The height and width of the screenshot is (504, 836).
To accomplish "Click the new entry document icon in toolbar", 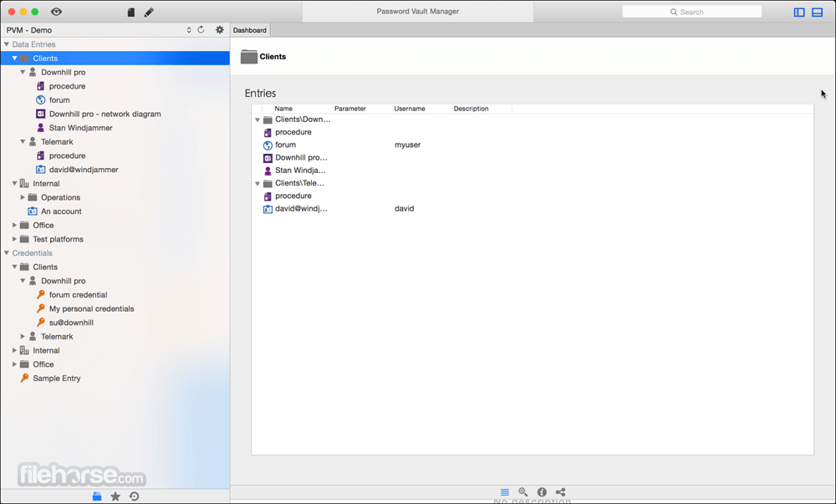I will pos(131,12).
